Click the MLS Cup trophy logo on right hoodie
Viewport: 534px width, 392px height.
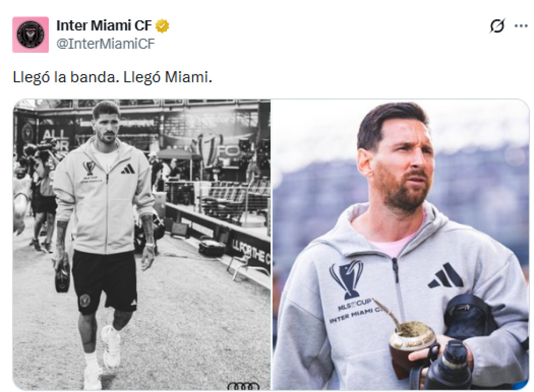click(x=346, y=280)
